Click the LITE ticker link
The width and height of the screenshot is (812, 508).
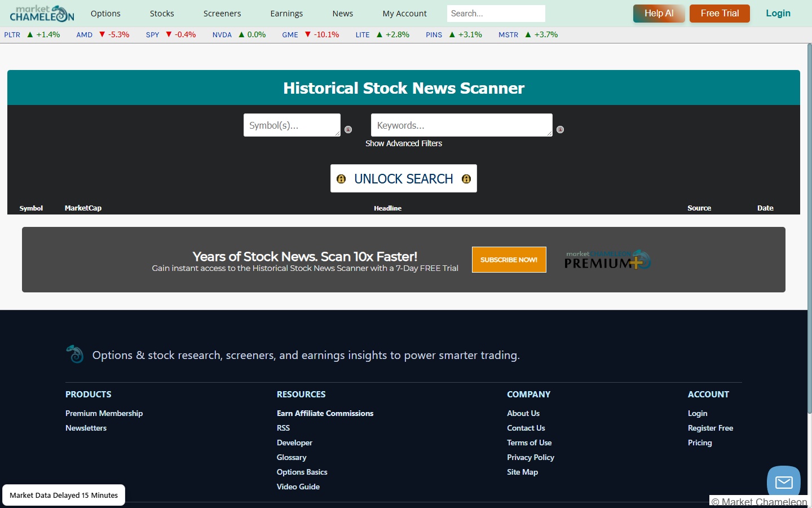coord(363,35)
